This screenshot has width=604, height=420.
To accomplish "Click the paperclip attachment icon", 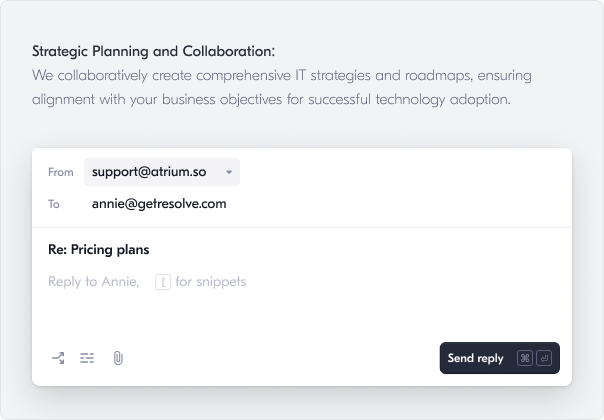I will pos(118,358).
